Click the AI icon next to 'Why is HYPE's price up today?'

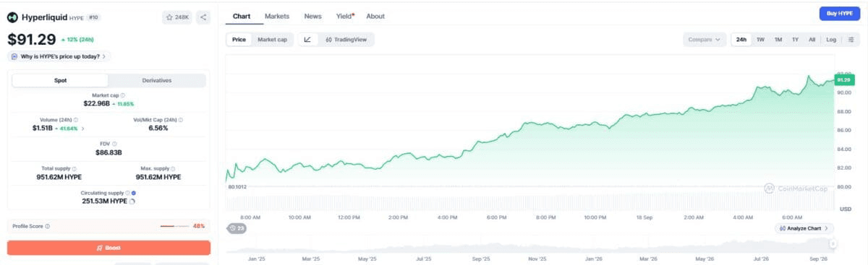[14, 56]
